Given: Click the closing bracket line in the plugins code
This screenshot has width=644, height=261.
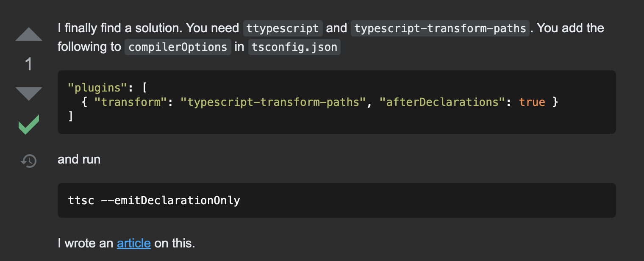Looking at the screenshot, I should point(71,116).
